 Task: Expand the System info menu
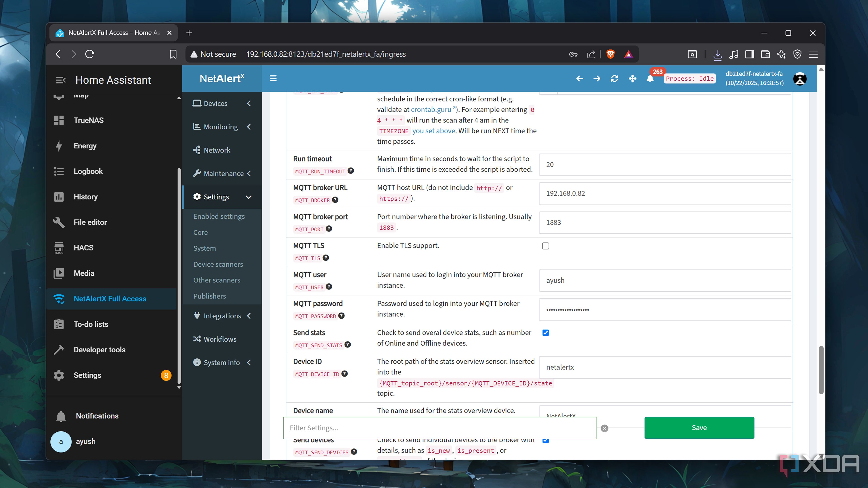coord(222,363)
